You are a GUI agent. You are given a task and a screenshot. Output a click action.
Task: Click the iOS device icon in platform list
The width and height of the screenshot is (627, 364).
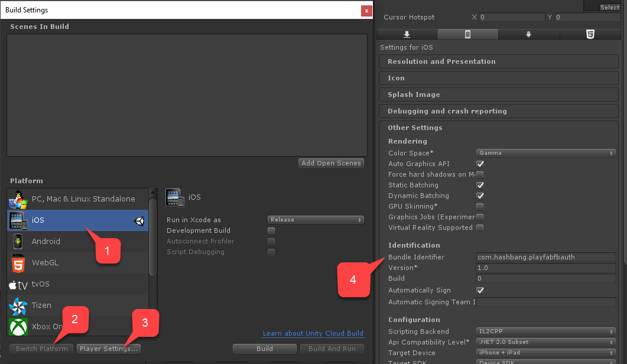(18, 221)
